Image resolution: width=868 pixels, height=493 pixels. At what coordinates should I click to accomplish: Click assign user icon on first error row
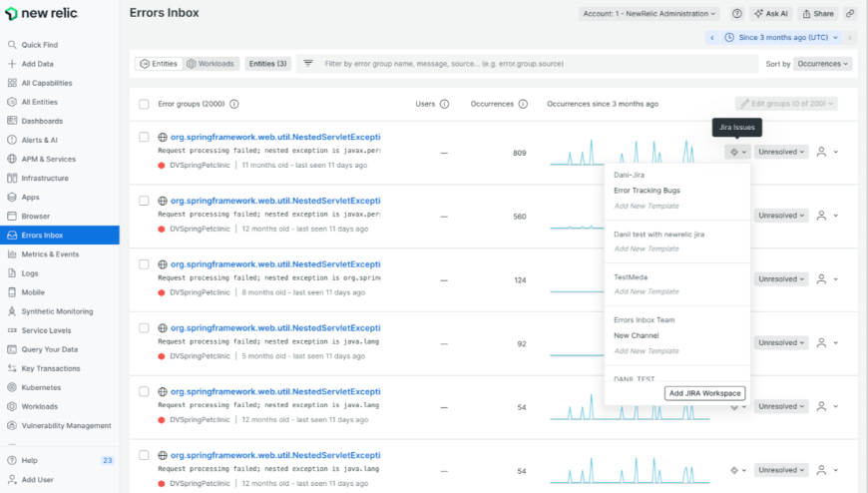[x=821, y=152]
